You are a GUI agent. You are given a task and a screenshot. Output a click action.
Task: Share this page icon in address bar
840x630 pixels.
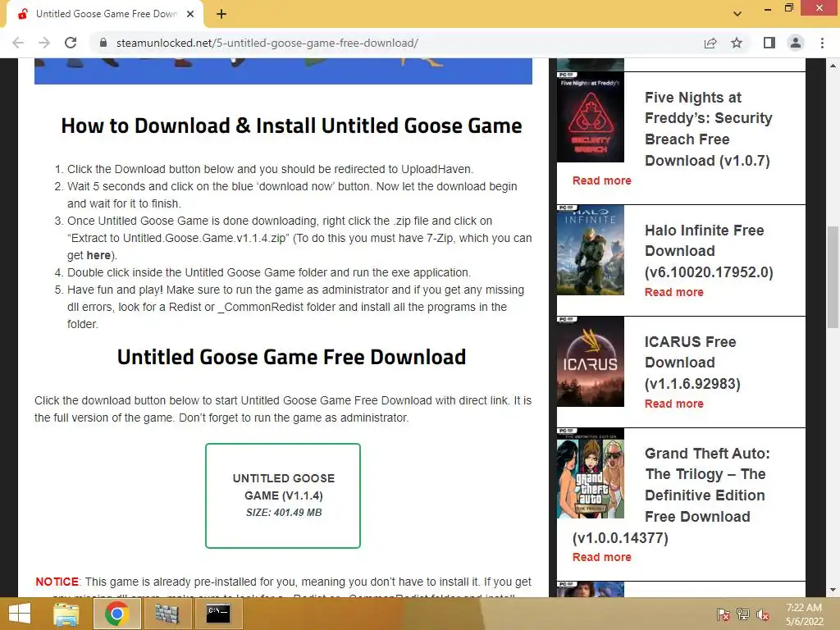point(710,43)
